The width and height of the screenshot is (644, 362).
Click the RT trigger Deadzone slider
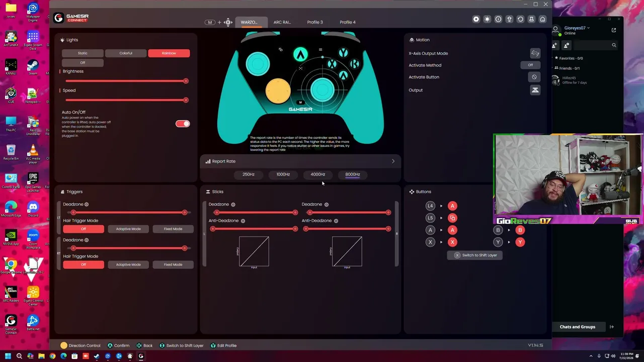129,248
